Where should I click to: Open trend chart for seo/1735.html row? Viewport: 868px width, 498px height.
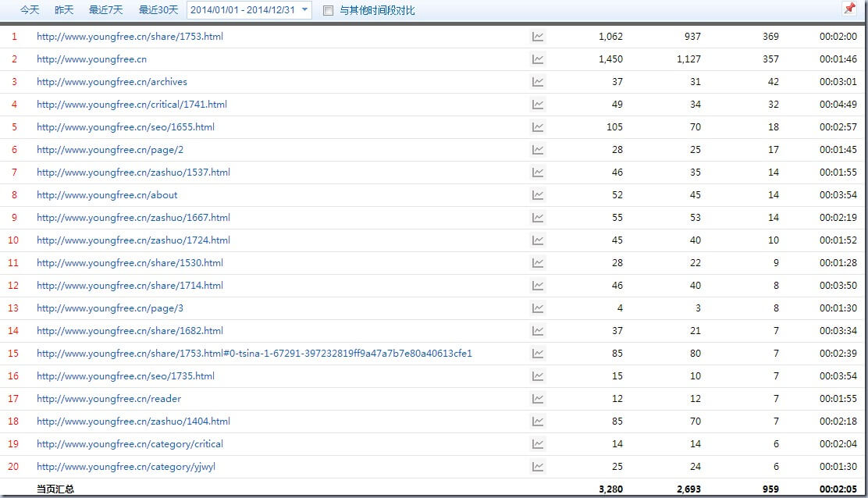click(538, 377)
